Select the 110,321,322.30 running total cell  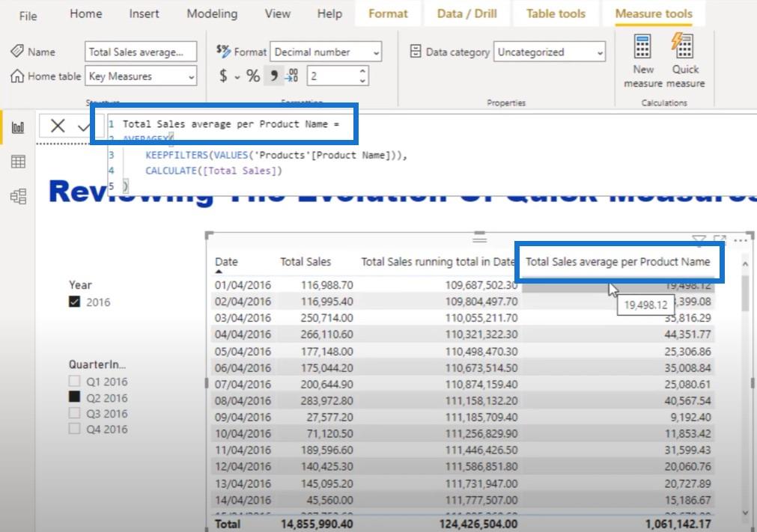click(x=481, y=334)
